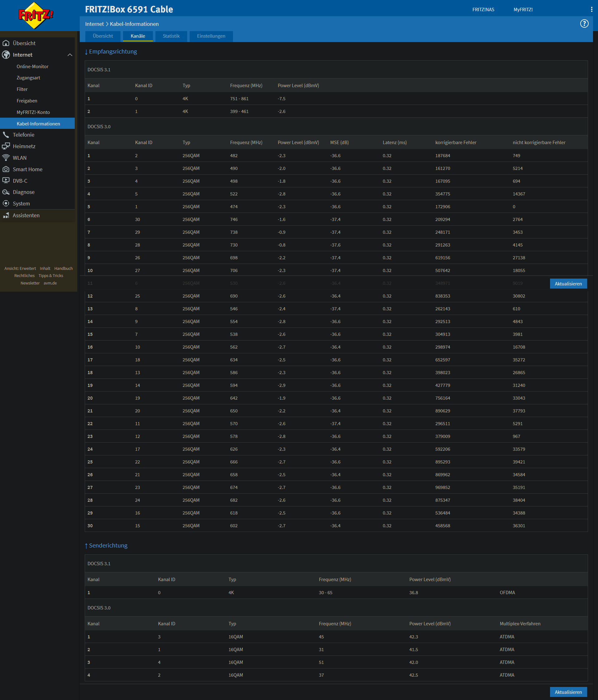The image size is (598, 700).
Task: Click the Übersicht home icon in sidebar
Action: coord(6,43)
